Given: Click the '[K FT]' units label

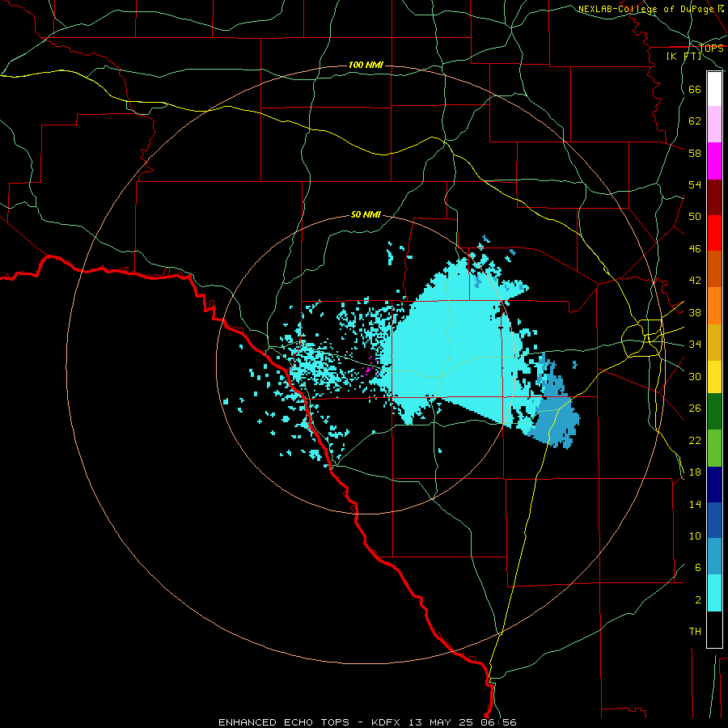Looking at the screenshot, I should click(x=684, y=56).
